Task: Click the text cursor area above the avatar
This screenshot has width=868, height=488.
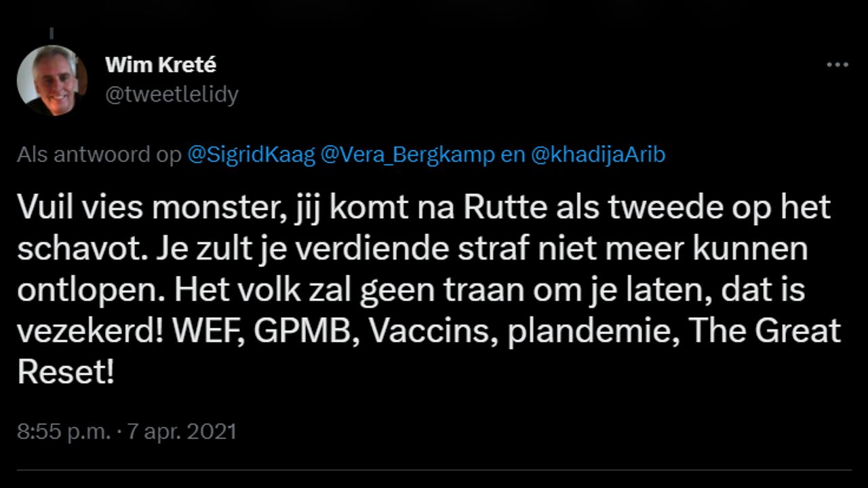Action: coord(52,32)
